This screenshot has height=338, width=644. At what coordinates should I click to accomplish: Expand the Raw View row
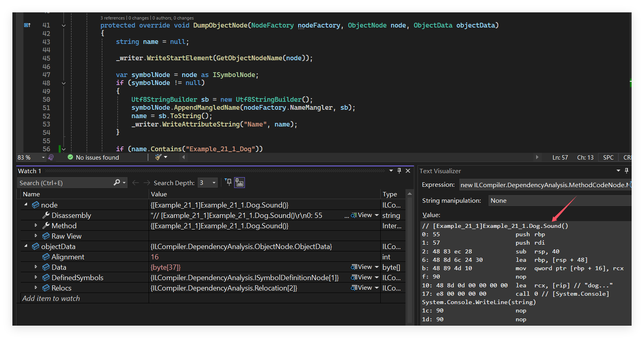[36, 236]
